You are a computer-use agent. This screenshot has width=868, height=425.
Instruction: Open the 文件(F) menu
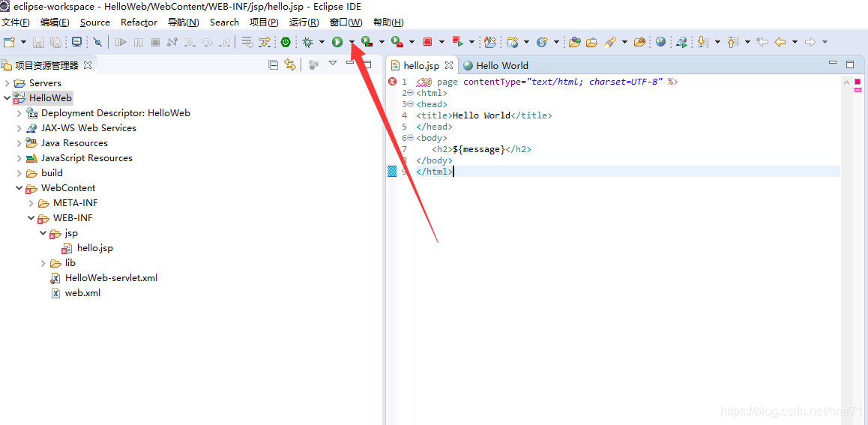(x=16, y=22)
